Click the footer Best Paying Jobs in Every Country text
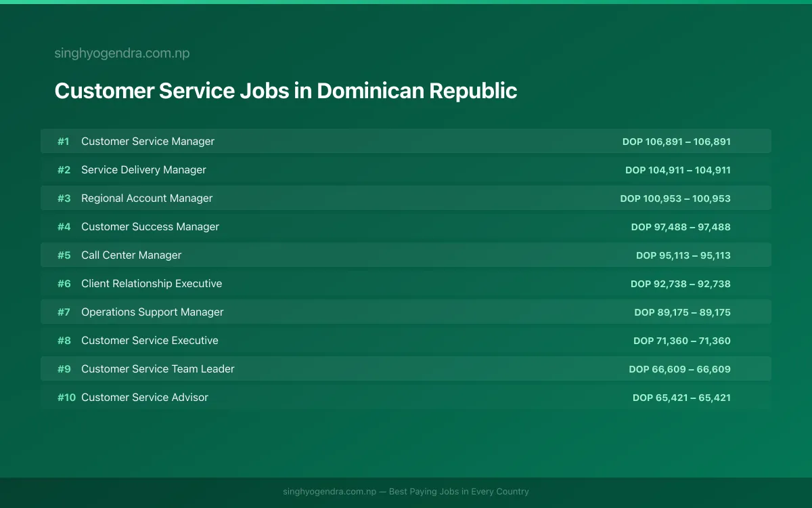This screenshot has height=508, width=812. [x=459, y=492]
